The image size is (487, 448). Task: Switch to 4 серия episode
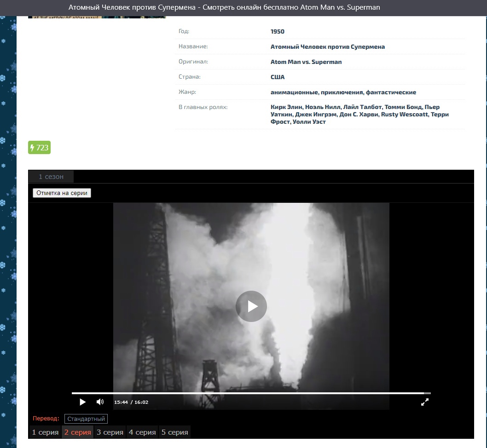142,432
